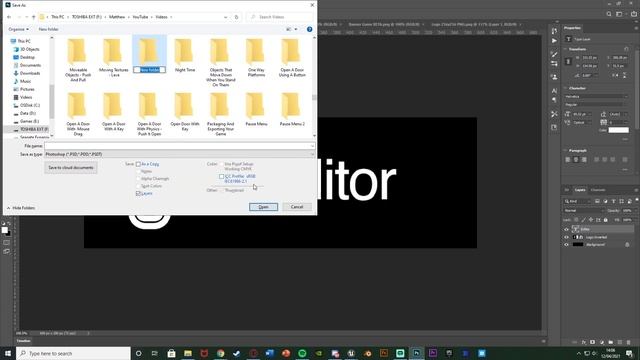Screen dimensions: 640x360
Task: Open Normal blend mode dropdown
Action: tap(584, 211)
